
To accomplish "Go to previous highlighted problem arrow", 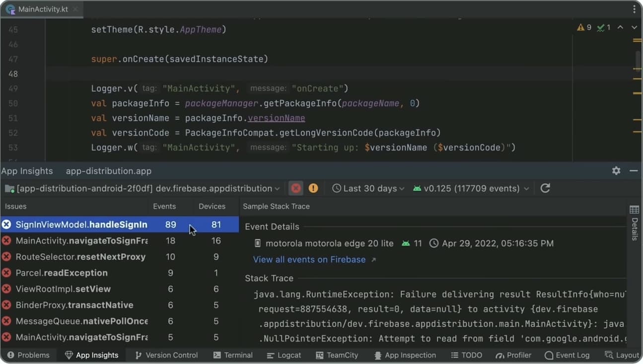I will [620, 27].
